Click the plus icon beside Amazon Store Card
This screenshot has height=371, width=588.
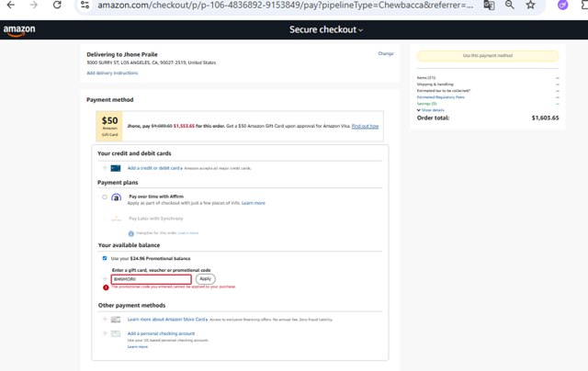[105, 320]
